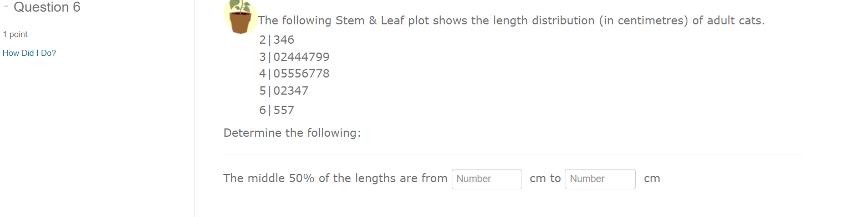Click the horizontal divider under 'Determine the following'
Screen dimensions: 868x217
click(513, 154)
